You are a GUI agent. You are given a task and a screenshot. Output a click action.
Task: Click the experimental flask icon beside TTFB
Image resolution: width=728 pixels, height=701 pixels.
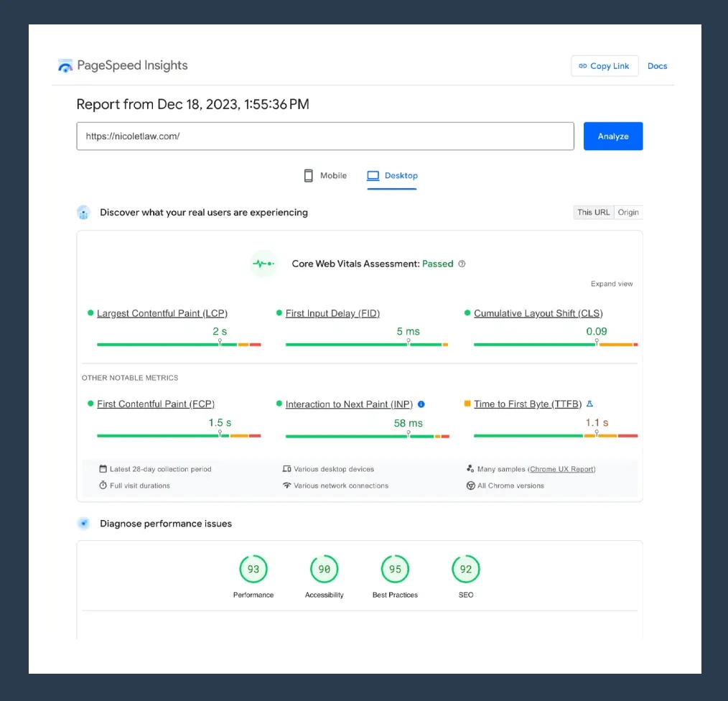(589, 404)
